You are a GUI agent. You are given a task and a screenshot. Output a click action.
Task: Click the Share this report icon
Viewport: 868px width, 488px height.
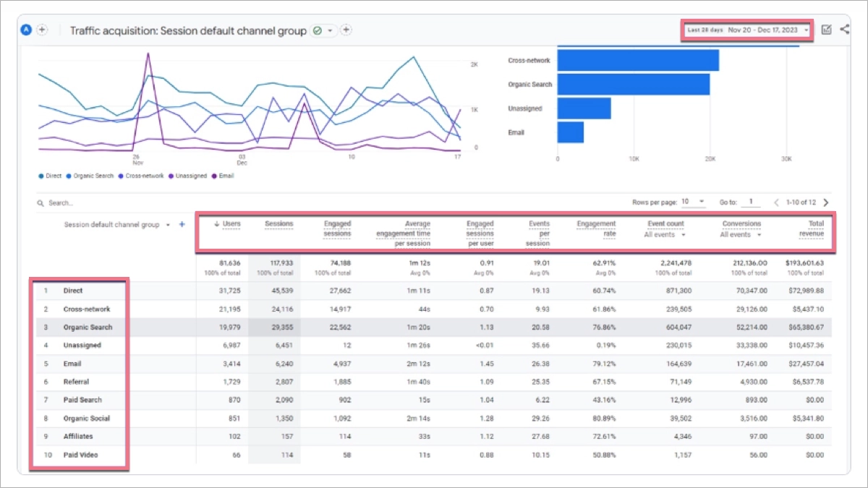[845, 30]
